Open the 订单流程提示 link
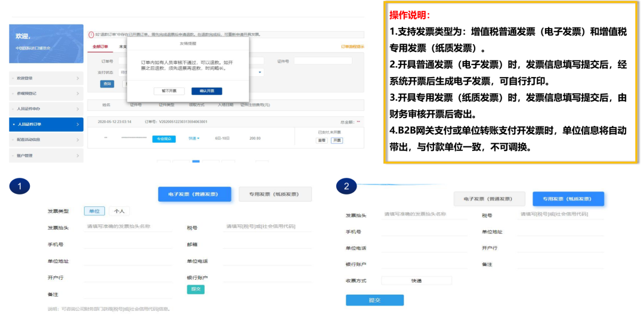 pos(352,47)
